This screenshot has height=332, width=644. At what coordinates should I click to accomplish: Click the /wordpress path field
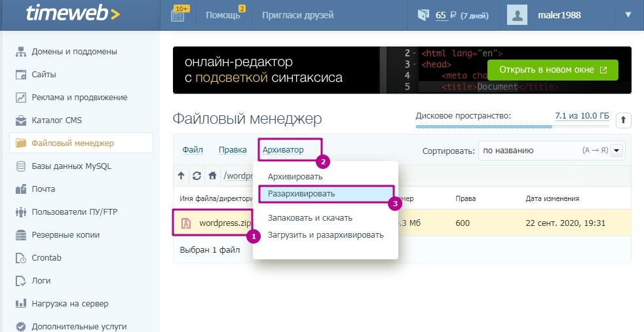click(x=238, y=175)
